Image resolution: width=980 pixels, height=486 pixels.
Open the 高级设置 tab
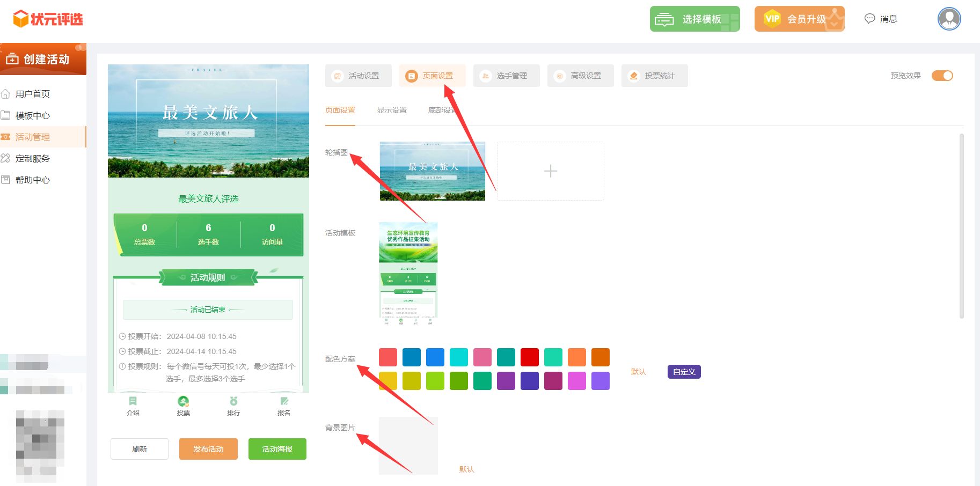[x=580, y=76]
